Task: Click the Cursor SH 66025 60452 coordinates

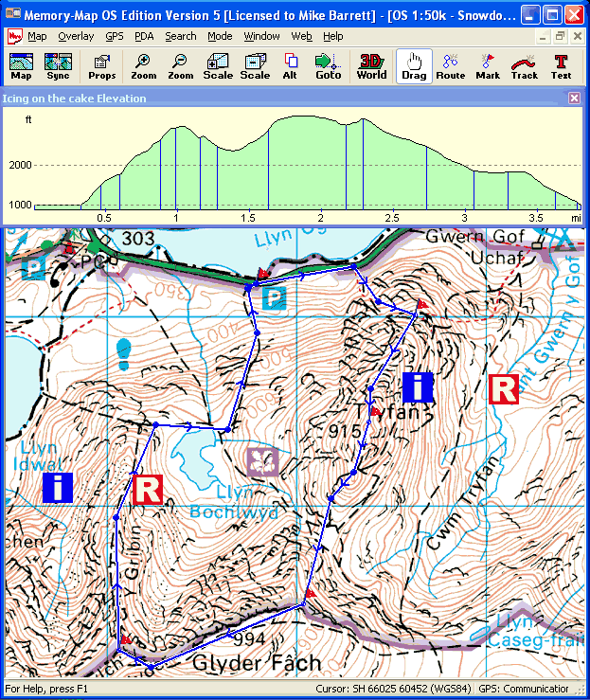Action: tap(393, 689)
